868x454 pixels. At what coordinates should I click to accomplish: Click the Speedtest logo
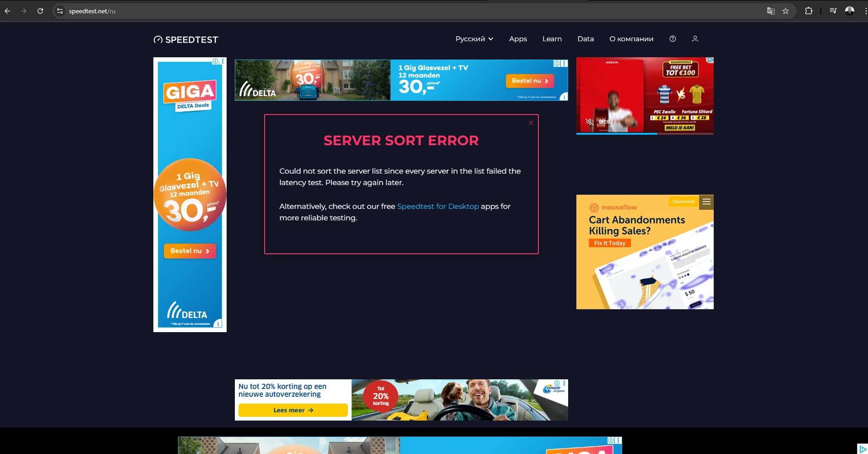[x=186, y=40]
